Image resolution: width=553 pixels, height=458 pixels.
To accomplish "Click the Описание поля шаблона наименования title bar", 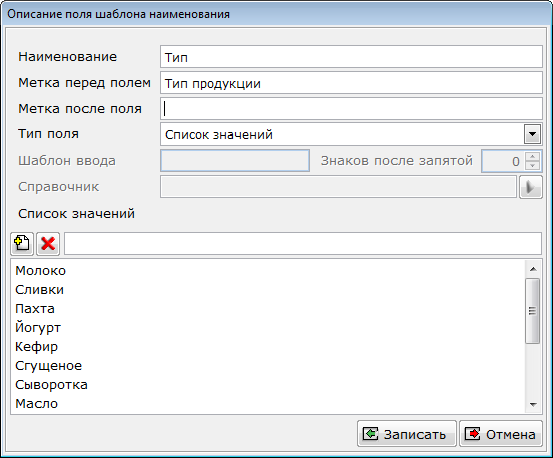I will tap(276, 14).
